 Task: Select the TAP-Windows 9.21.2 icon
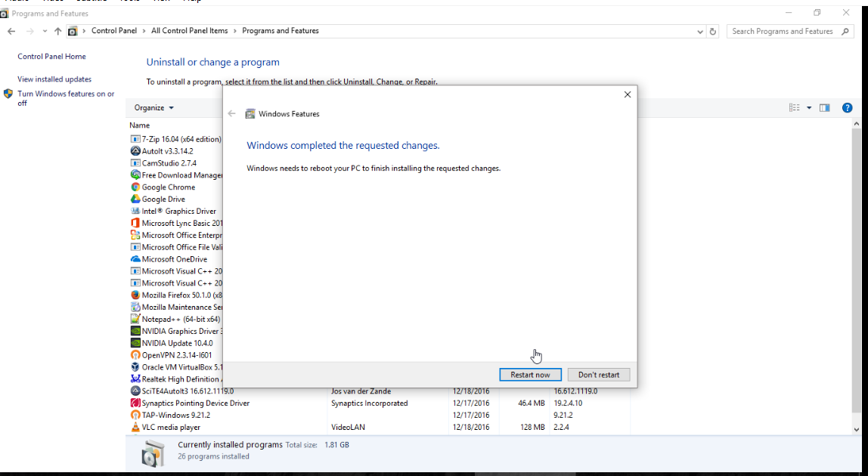coord(135,415)
